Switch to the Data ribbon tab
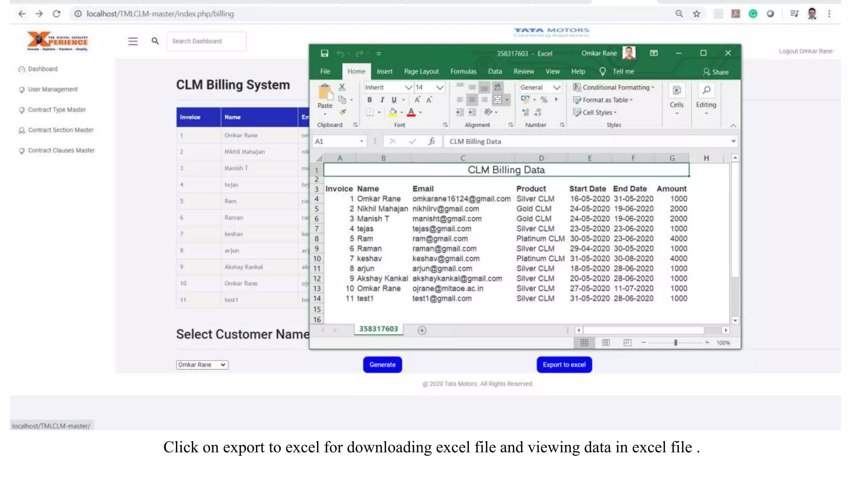Screen dimensions: 868x488 (x=495, y=71)
